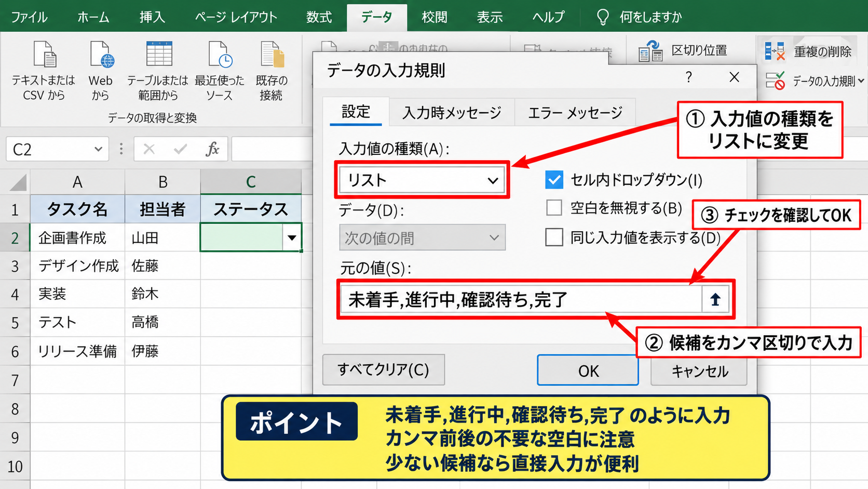Cancel formula entry with X icon
The width and height of the screenshot is (868, 489).
point(149,150)
